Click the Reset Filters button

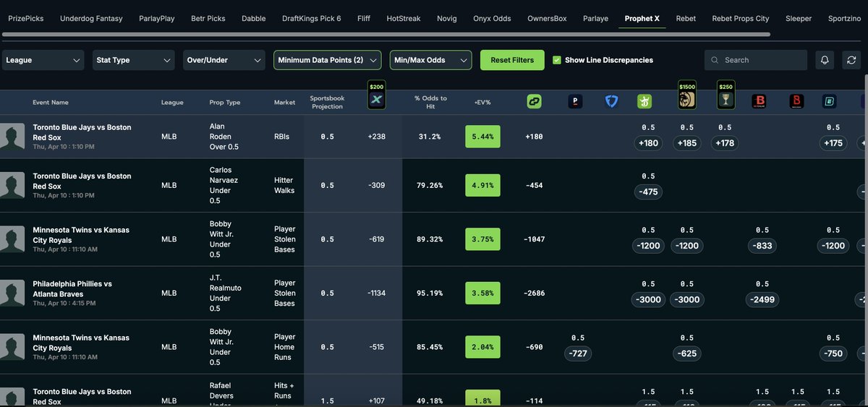coord(512,60)
